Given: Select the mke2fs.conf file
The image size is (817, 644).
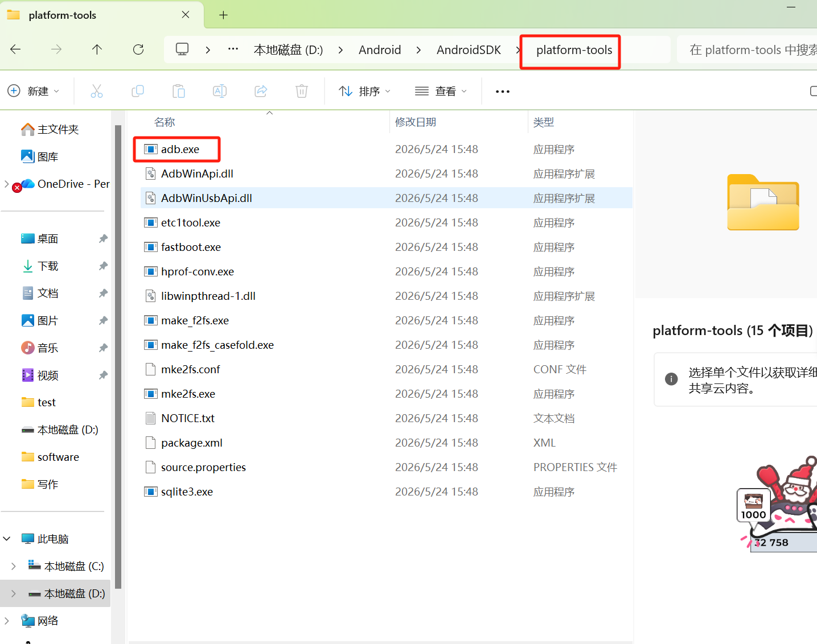Looking at the screenshot, I should tap(386, 369).
